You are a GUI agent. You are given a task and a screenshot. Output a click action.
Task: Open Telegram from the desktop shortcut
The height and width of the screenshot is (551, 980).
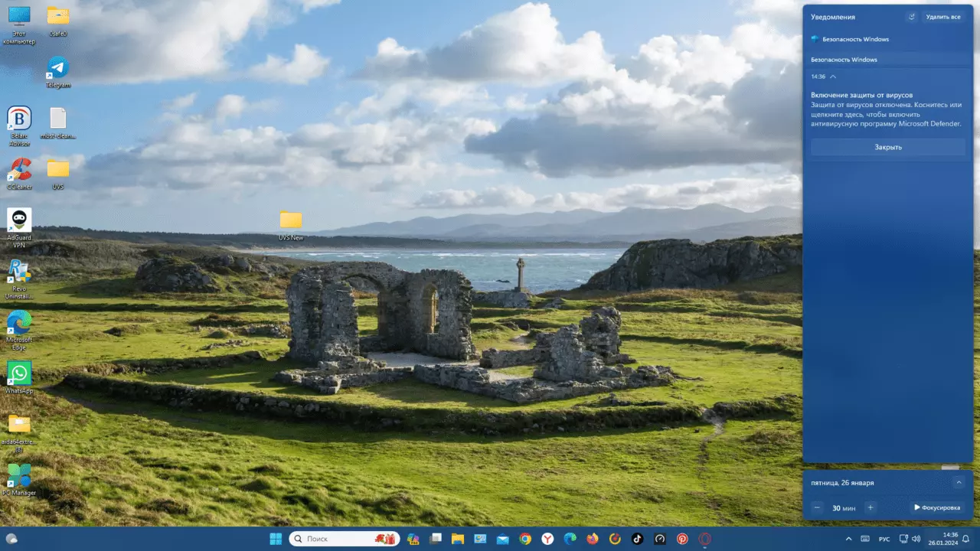57,67
